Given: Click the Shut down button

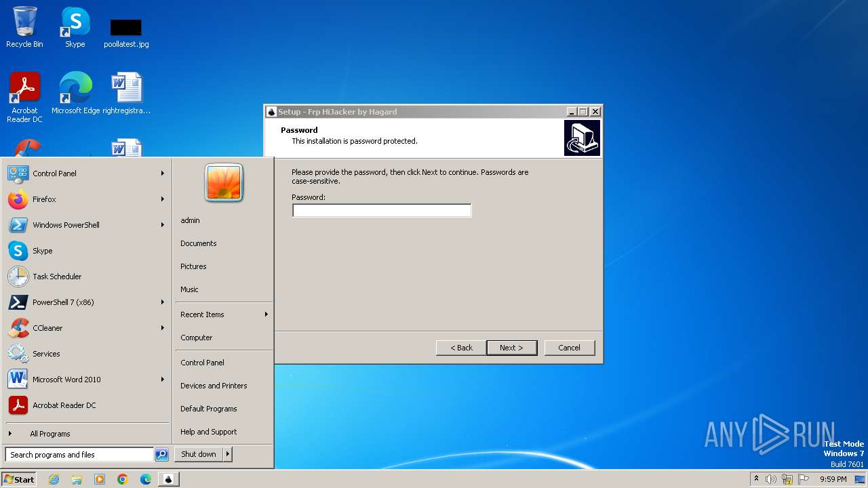Looking at the screenshot, I should [x=199, y=454].
